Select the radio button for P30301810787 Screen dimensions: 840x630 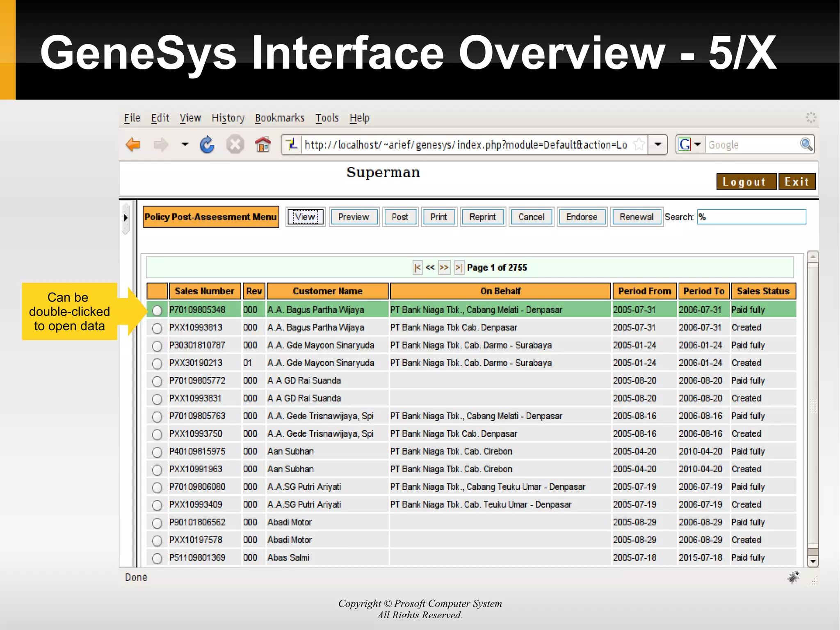click(157, 346)
